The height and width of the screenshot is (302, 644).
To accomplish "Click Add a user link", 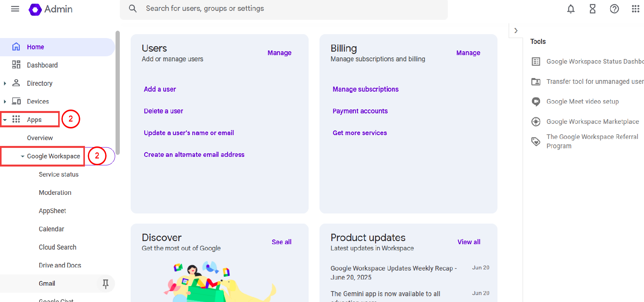I will [160, 89].
